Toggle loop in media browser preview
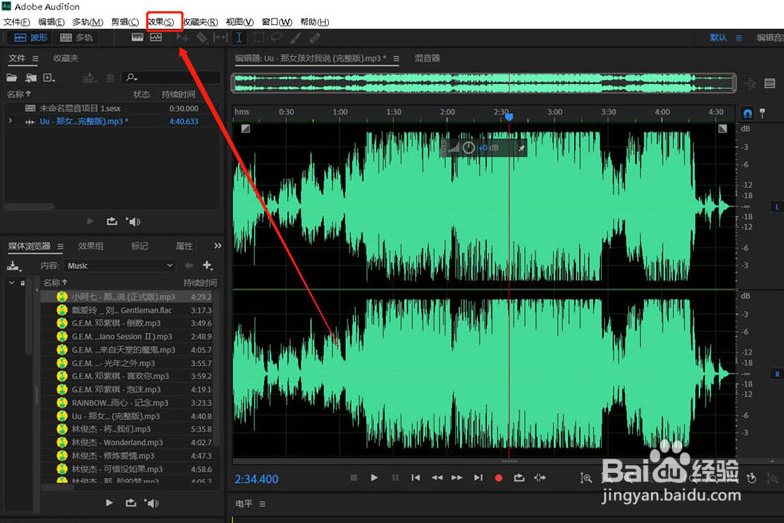This screenshot has width=784, height=523. click(x=130, y=502)
